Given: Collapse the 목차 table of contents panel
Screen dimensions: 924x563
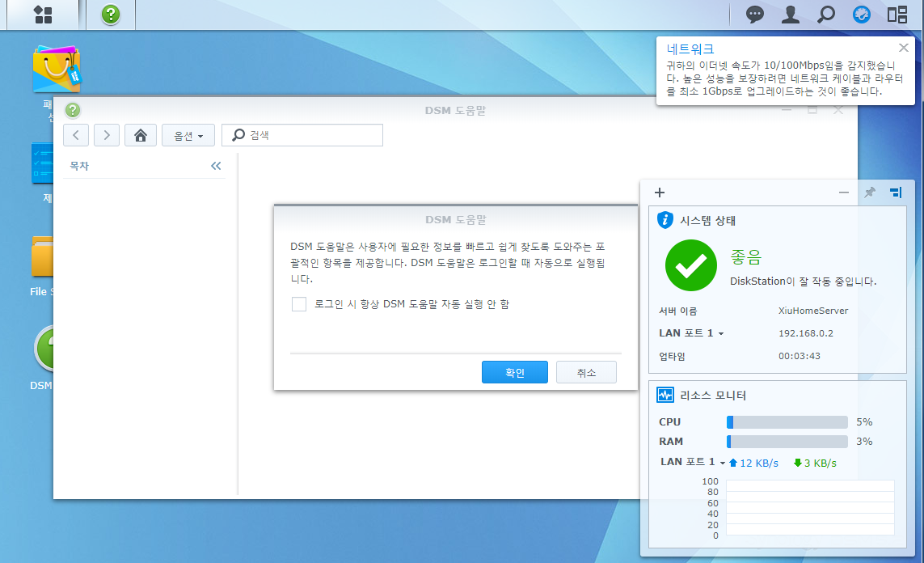Looking at the screenshot, I should click(217, 167).
